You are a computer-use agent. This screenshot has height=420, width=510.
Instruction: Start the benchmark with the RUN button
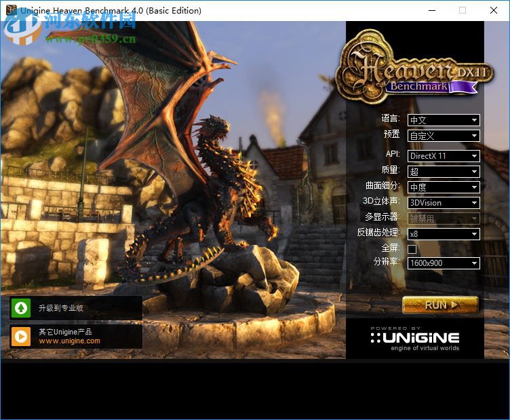click(x=440, y=305)
